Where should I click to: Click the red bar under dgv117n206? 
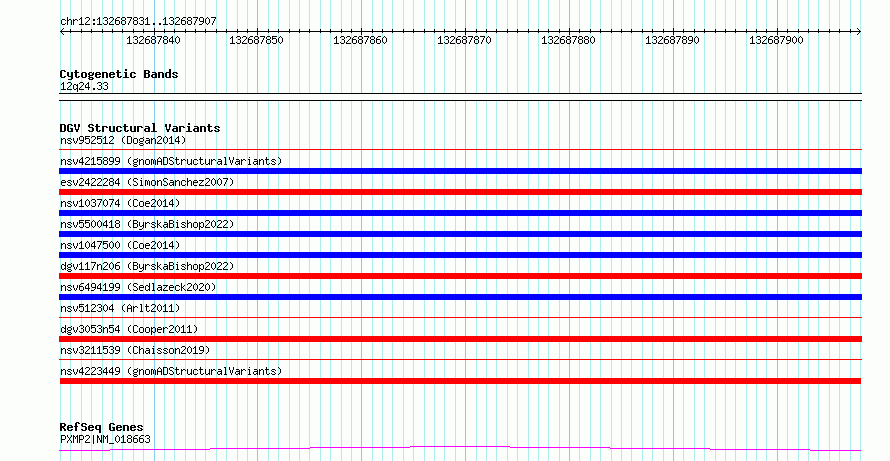[460, 276]
